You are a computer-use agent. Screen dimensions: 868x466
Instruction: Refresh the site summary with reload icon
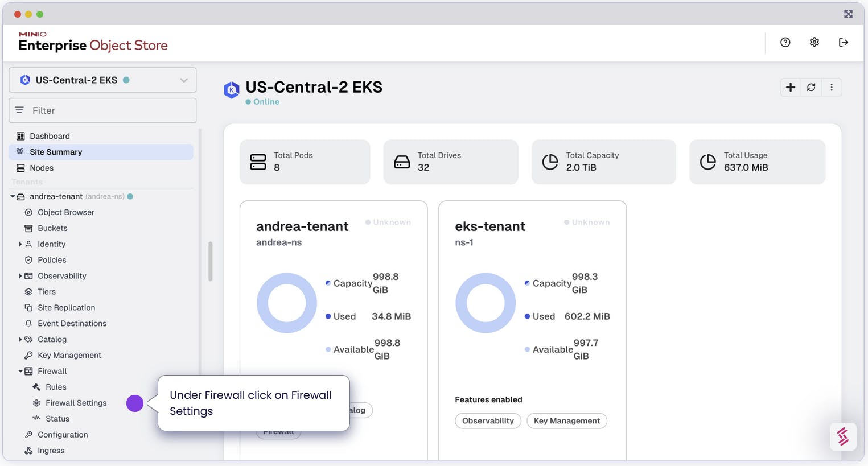click(811, 87)
